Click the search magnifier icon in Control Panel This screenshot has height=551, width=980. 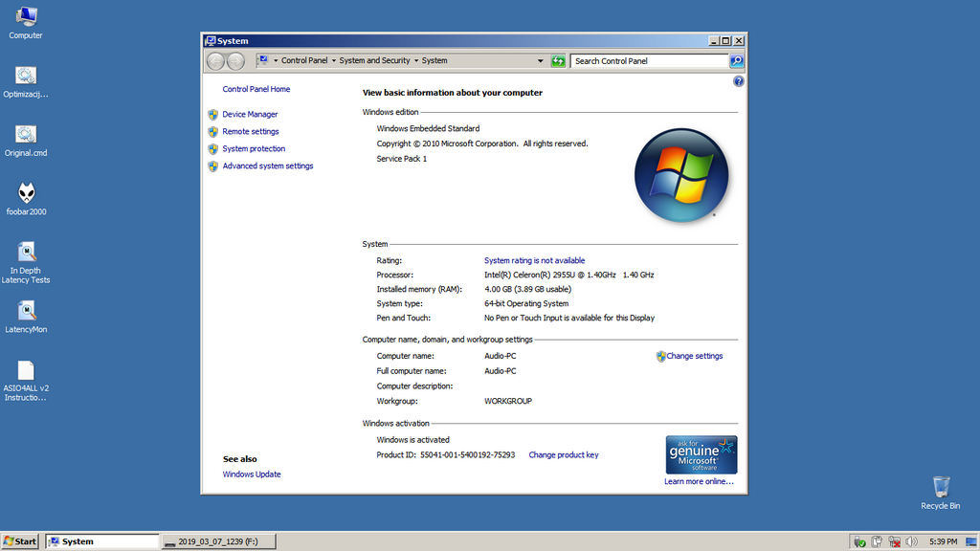pos(737,60)
